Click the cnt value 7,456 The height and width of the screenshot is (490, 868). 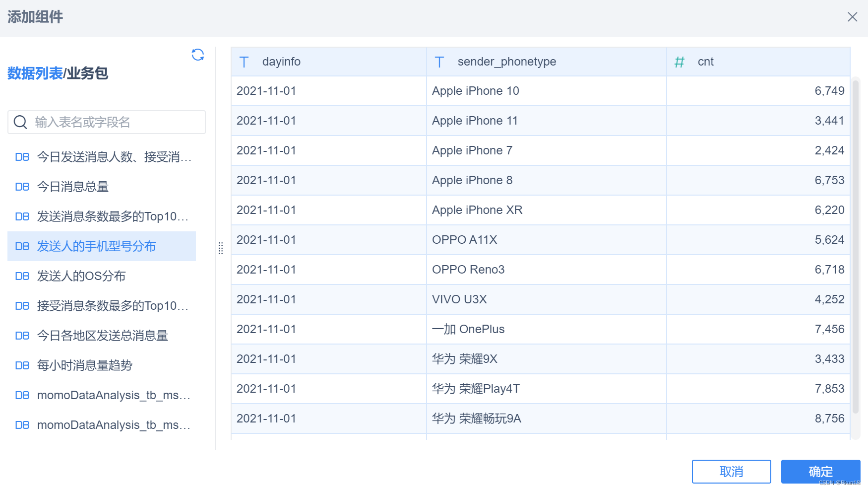(829, 329)
